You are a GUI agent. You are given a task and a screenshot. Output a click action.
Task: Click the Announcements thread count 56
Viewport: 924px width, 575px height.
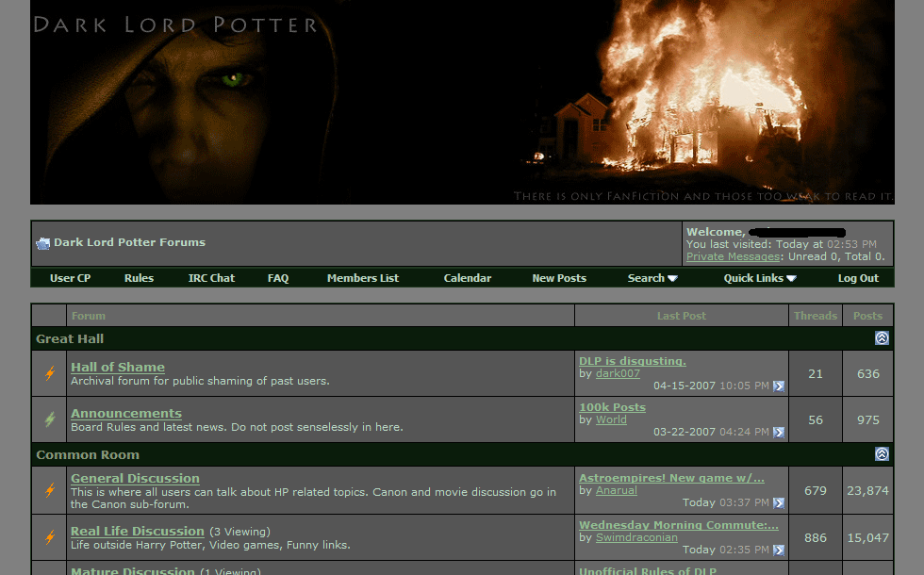point(816,420)
